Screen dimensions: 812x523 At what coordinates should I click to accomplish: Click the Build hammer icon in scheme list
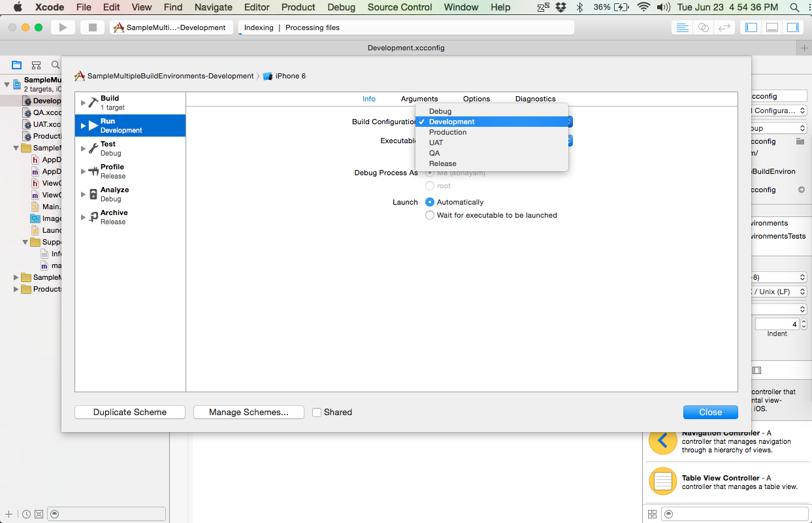[93, 103]
